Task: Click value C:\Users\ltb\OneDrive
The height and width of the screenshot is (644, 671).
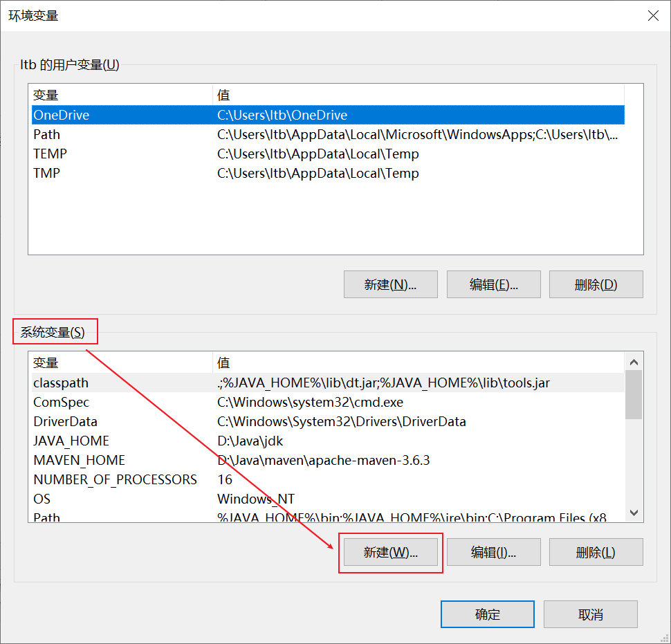Action: tap(282, 115)
